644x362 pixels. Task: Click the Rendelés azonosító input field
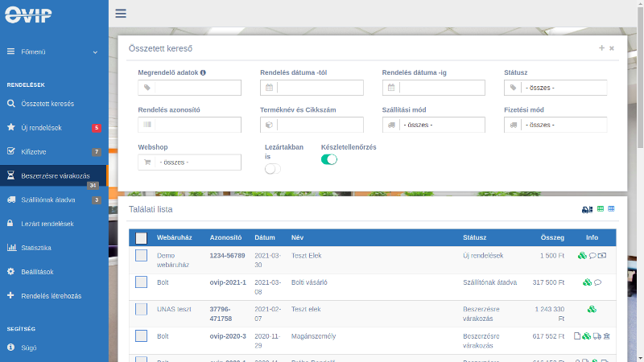click(189, 125)
